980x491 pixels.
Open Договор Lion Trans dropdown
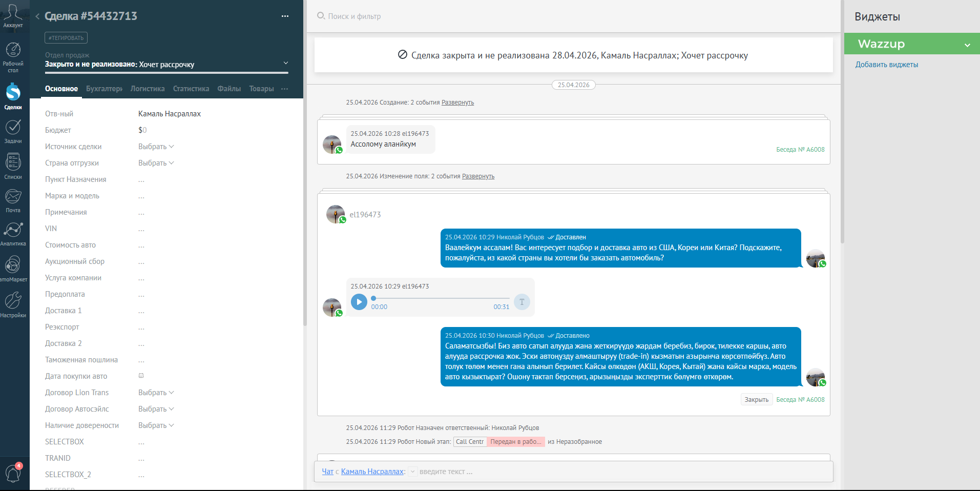pyautogui.click(x=156, y=393)
